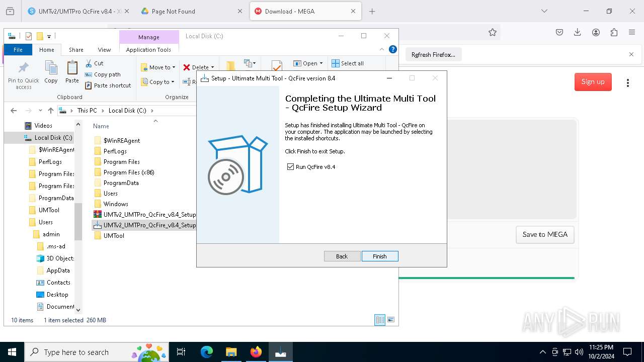The width and height of the screenshot is (644, 362).
Task: Click the Paste icon in Explorer ribbon
Action: pos(72,72)
